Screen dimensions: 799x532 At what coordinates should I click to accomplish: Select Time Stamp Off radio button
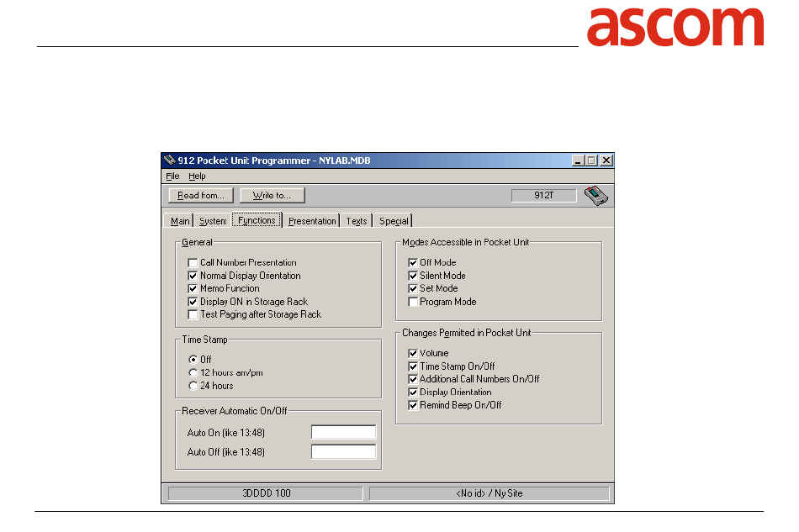click(x=193, y=360)
